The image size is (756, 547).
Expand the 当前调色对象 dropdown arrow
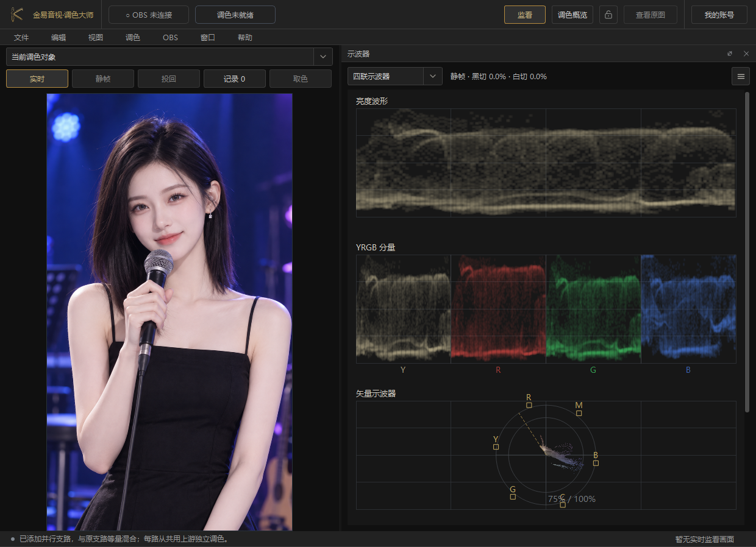click(323, 57)
